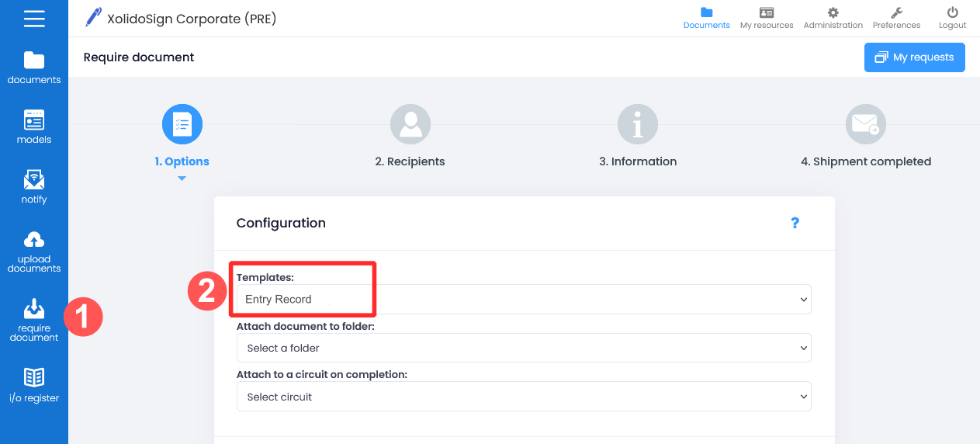
Task: Click the blue help question mark
Action: (795, 223)
